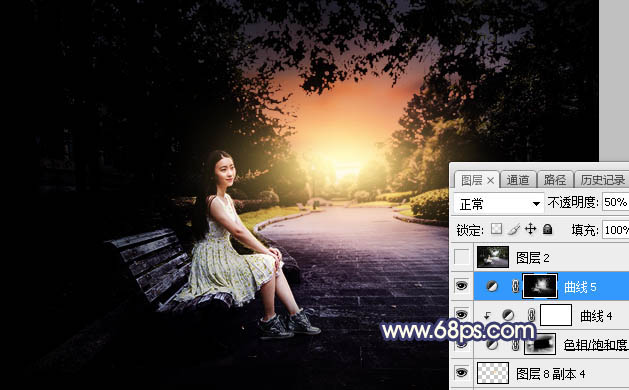This screenshot has height=390, width=629.
Task: Click the mask link icon of 曲线 4
Action: (532, 315)
